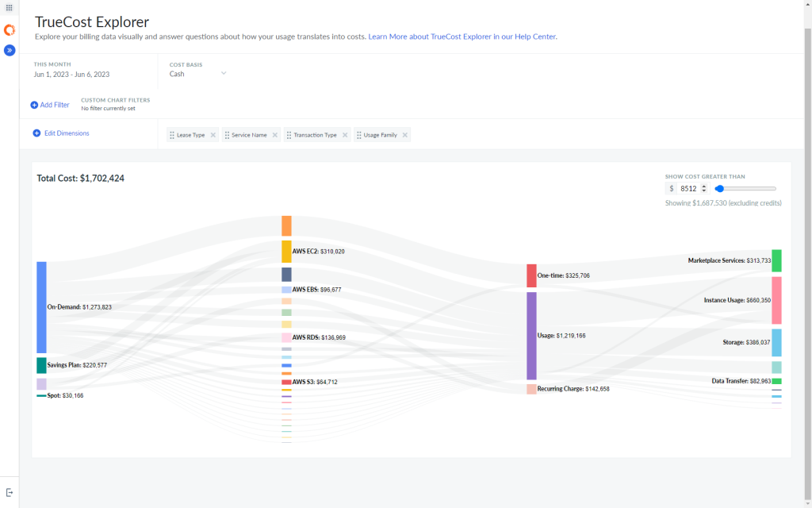
Task: Click the logout icon at bottom-left
Action: (x=9, y=492)
